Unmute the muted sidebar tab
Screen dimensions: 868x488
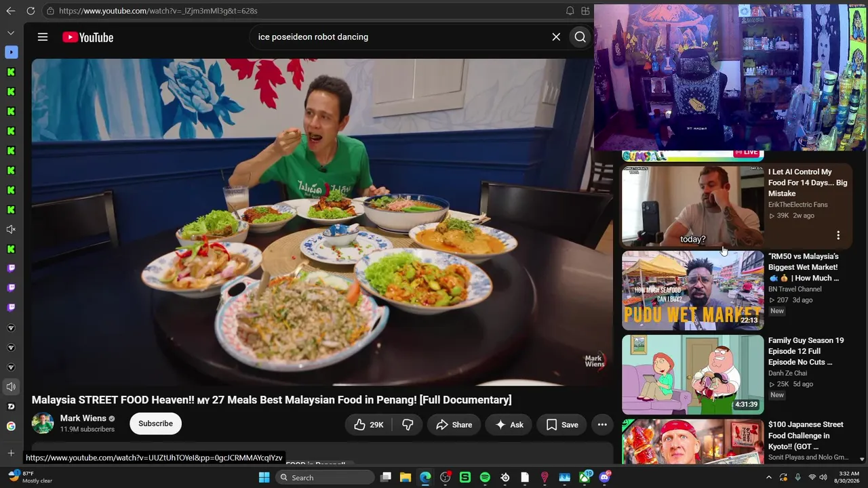[11, 230]
